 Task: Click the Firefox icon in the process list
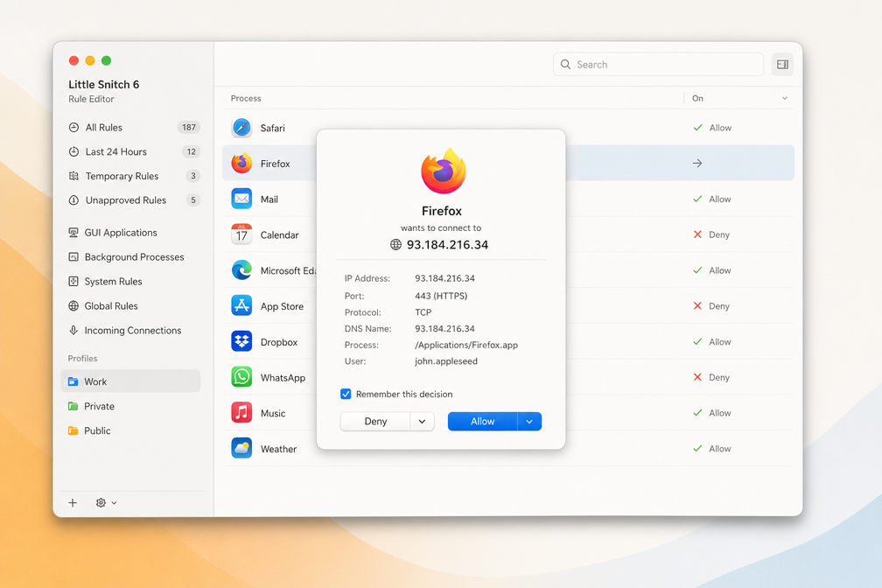tap(241, 163)
